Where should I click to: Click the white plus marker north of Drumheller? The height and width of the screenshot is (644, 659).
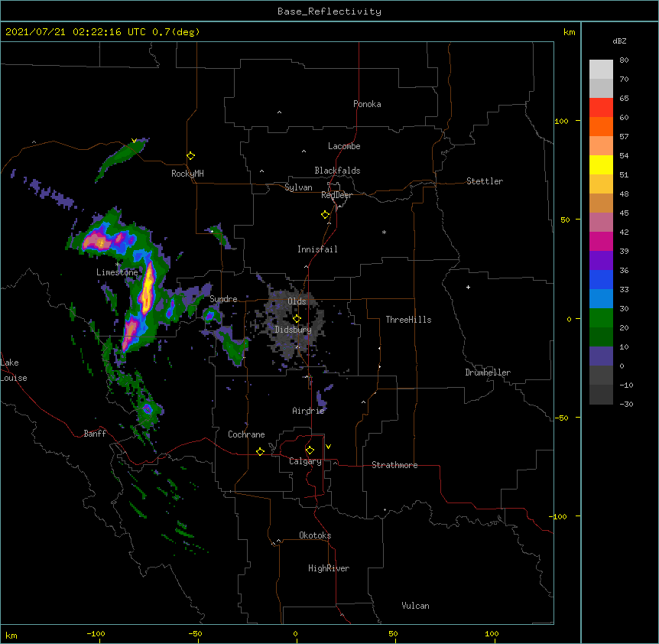click(468, 287)
